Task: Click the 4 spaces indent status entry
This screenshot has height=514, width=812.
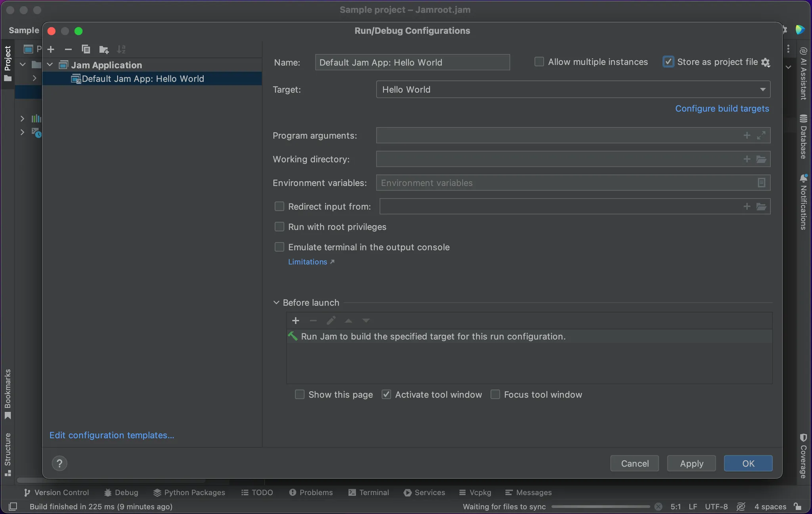Action: point(770,506)
